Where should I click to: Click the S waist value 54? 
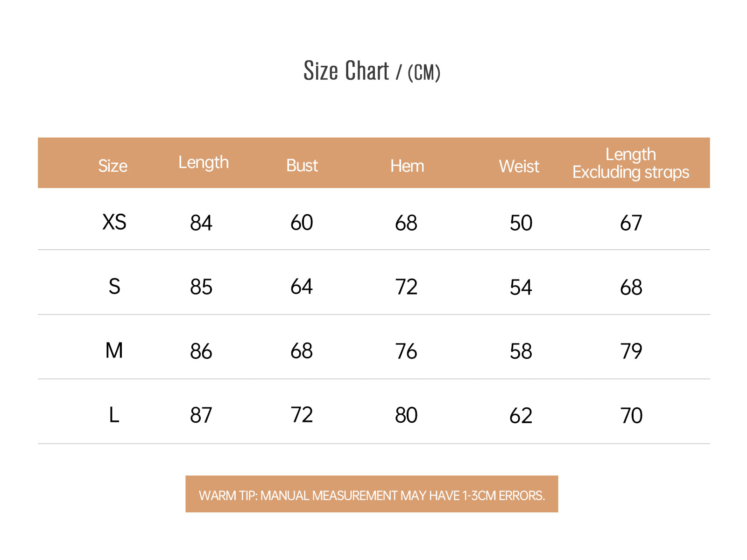pos(521,287)
